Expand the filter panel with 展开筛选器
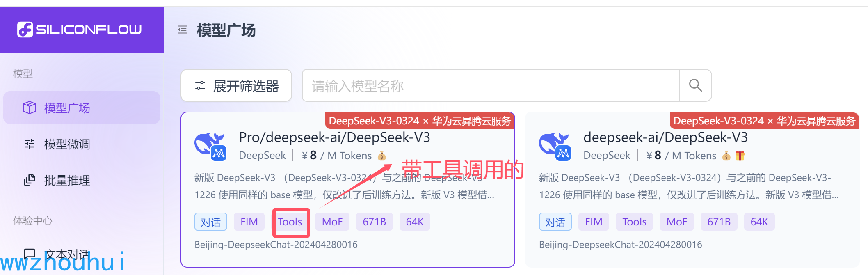 (236, 85)
